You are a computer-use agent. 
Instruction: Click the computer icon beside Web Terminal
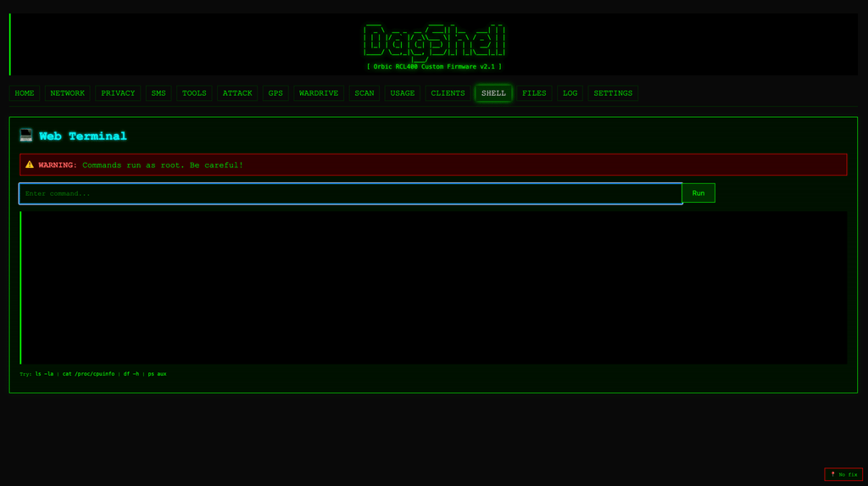click(26, 135)
